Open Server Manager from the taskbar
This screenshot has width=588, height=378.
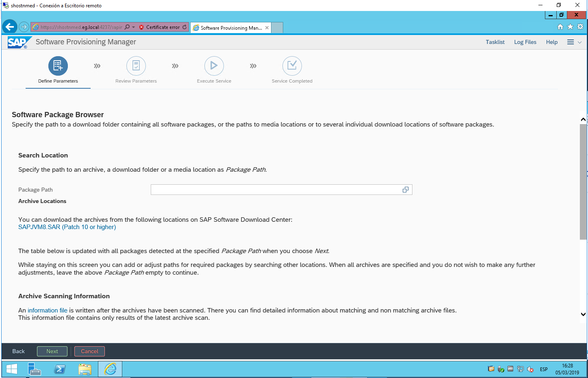click(x=35, y=369)
